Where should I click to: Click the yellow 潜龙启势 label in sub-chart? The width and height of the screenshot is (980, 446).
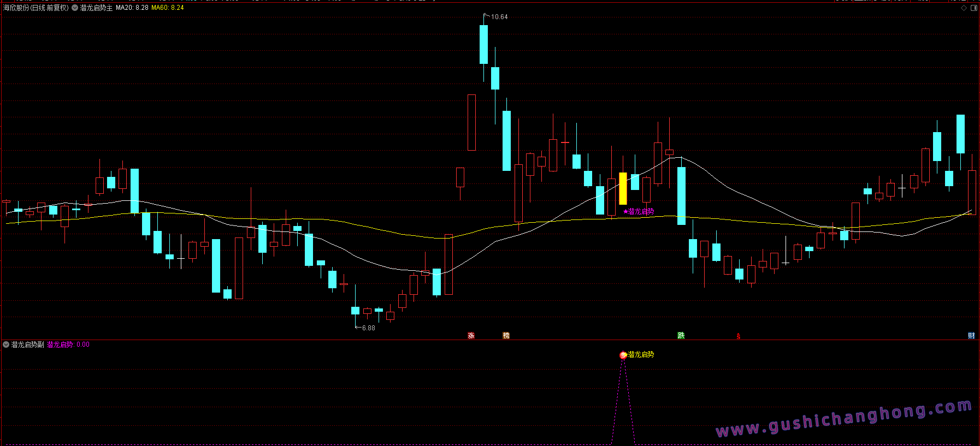tap(641, 355)
